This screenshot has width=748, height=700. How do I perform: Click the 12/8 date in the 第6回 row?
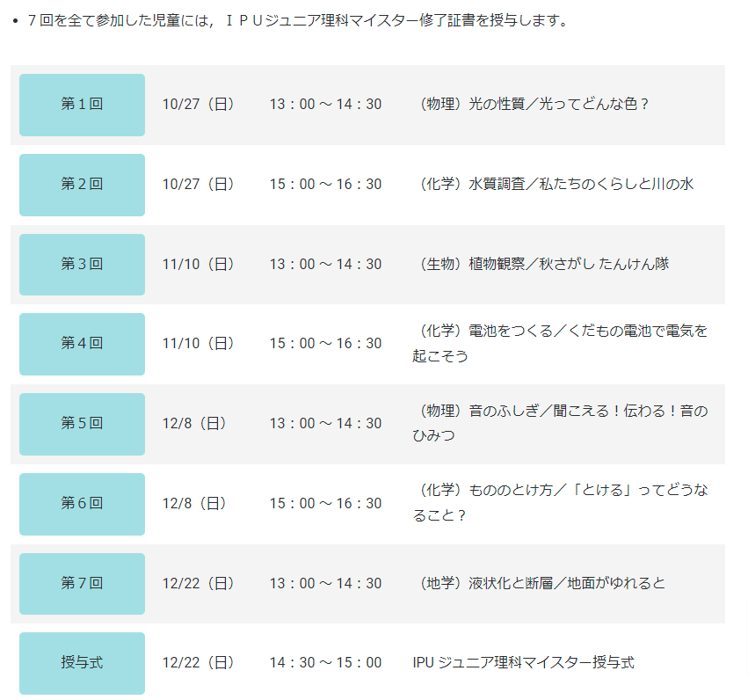(195, 504)
